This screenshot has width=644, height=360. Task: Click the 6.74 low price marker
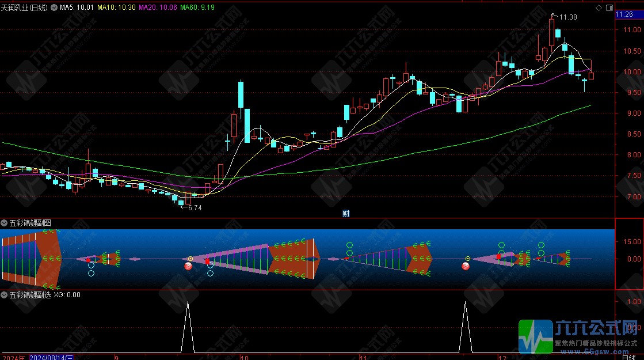tap(193, 207)
